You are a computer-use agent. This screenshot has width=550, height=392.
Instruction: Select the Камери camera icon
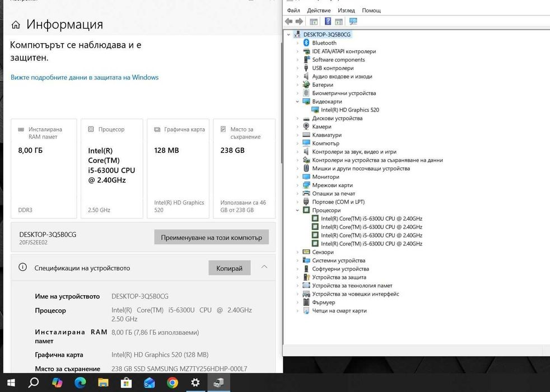(x=306, y=126)
